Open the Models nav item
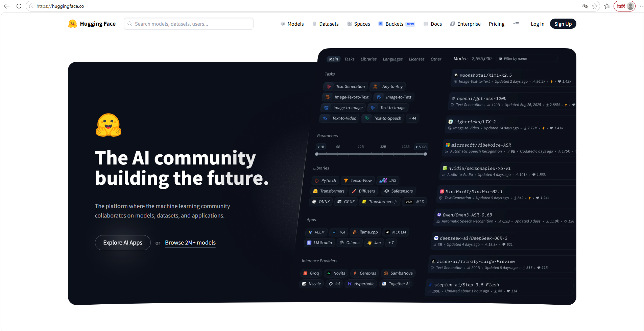The width and height of the screenshot is (644, 331). [x=292, y=24]
